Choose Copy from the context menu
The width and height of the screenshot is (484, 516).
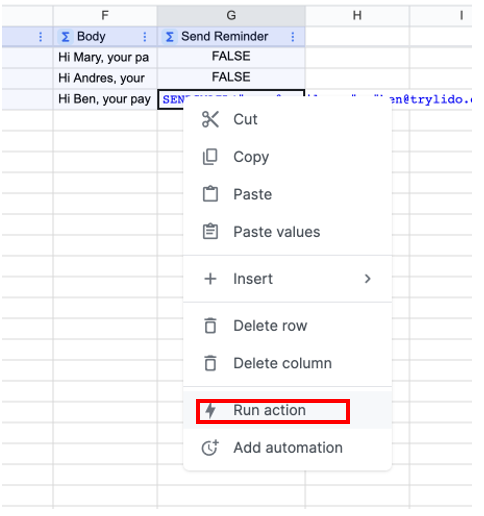[x=287, y=157]
